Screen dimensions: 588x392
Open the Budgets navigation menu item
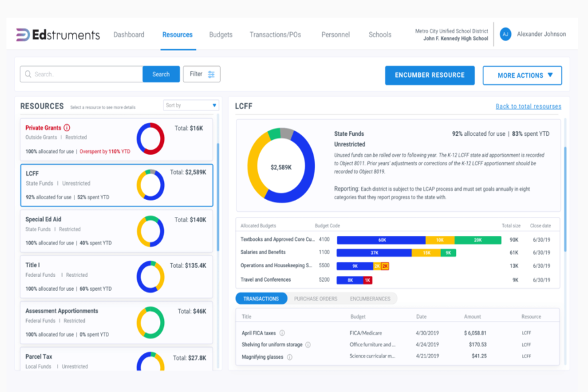pos(220,35)
